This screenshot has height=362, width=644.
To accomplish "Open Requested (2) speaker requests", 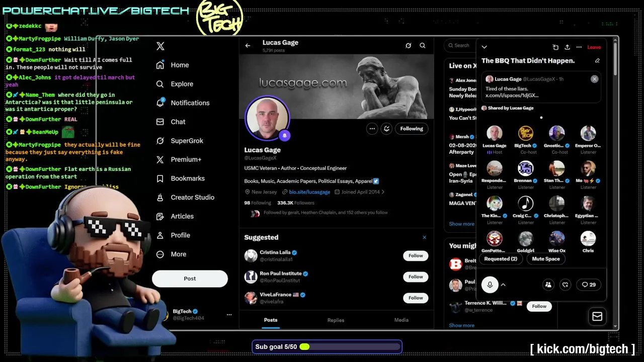I will tap(501, 259).
